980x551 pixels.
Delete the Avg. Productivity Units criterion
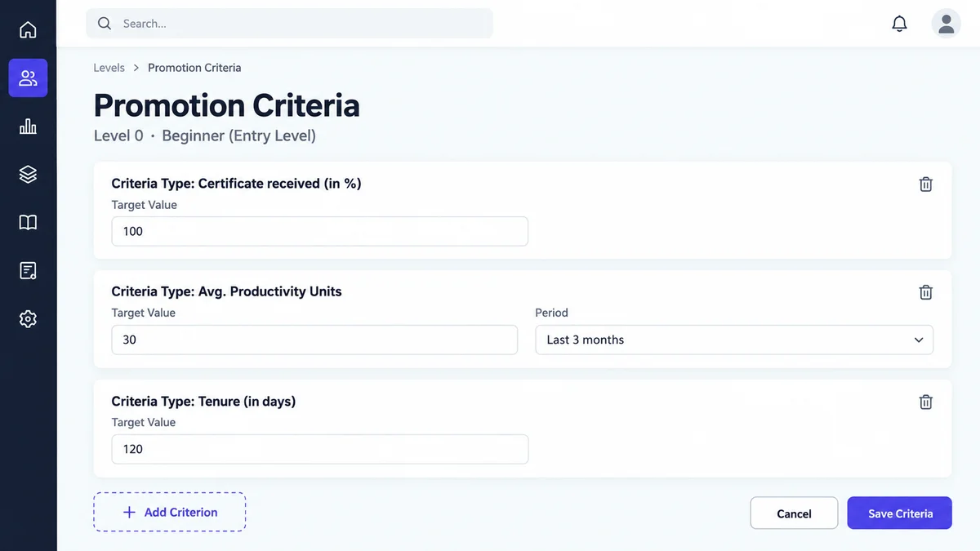pyautogui.click(x=925, y=292)
